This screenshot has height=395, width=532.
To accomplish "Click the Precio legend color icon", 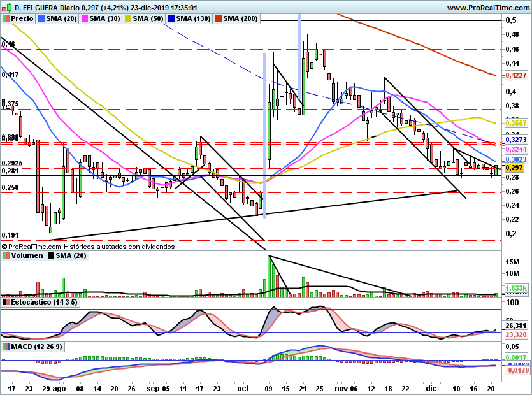I will [x=6, y=19].
